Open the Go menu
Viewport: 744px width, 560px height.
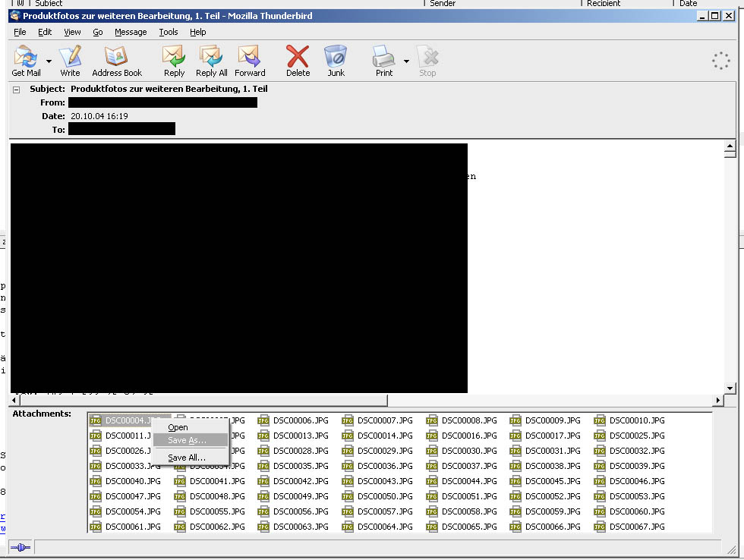(98, 32)
